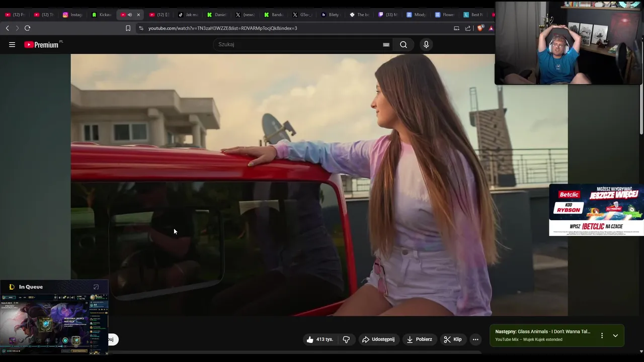Switch to the 'Best N' tab
This screenshot has height=362, width=644.
point(474,15)
